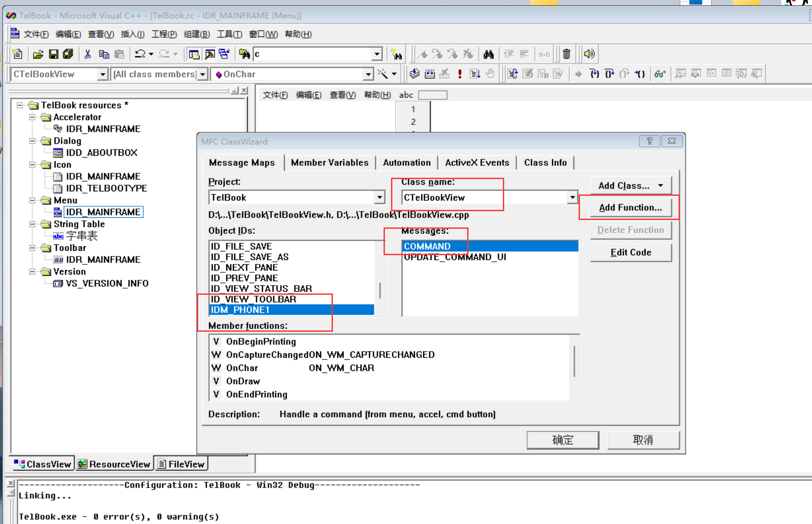
Task: Click the QuickWatch glasses icon
Action: pos(660,73)
